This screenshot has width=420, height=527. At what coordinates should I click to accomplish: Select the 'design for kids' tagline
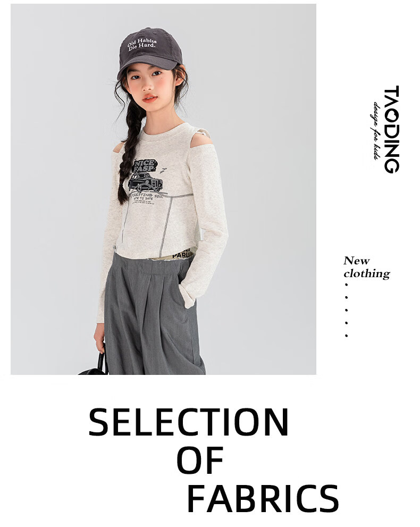[x=376, y=131]
